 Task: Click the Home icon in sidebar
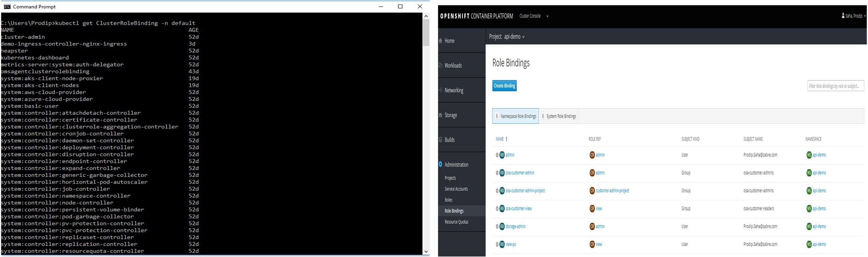pyautogui.click(x=440, y=41)
